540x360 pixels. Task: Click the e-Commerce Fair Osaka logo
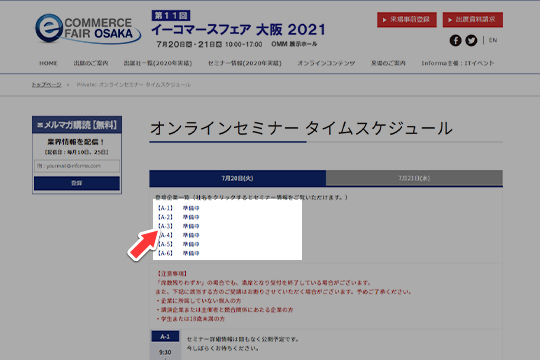pyautogui.click(x=88, y=29)
